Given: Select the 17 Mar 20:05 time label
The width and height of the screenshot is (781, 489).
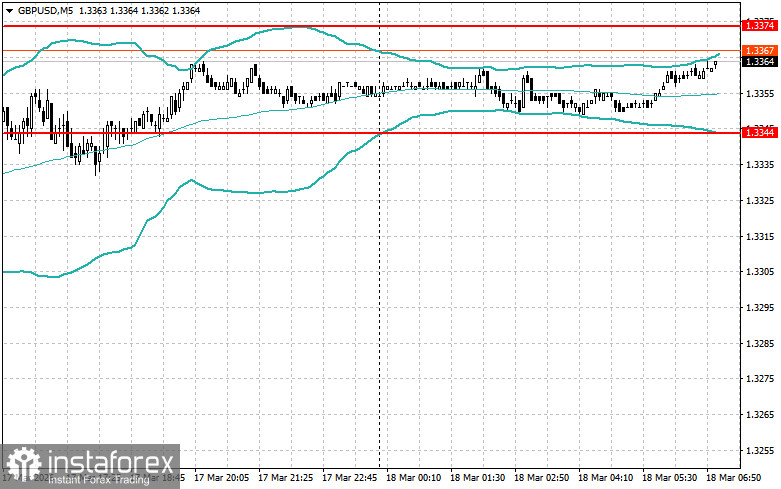Looking at the screenshot, I should pyautogui.click(x=222, y=478).
